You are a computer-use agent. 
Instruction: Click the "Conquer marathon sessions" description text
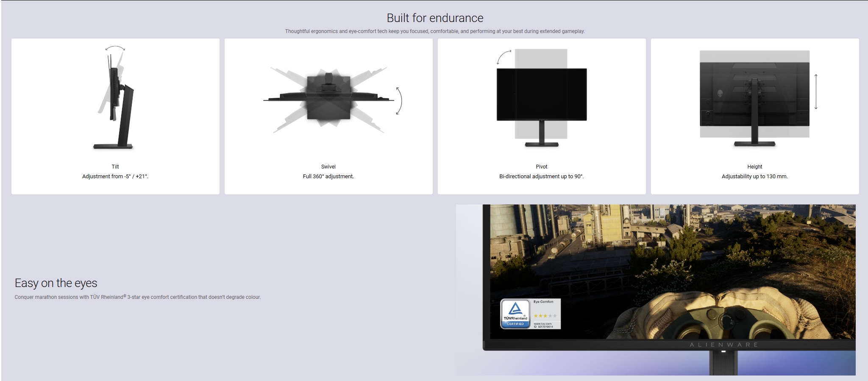(x=138, y=297)
